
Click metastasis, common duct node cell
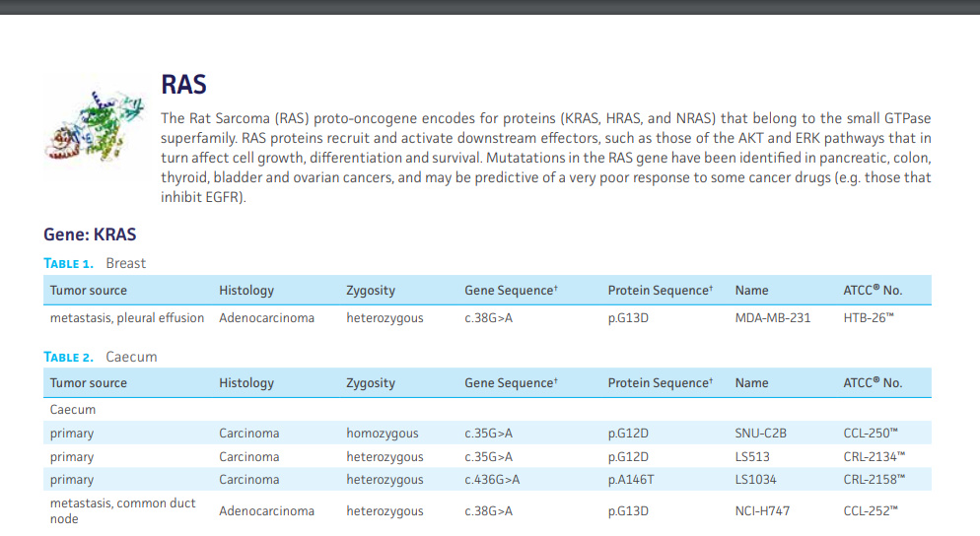122,511
